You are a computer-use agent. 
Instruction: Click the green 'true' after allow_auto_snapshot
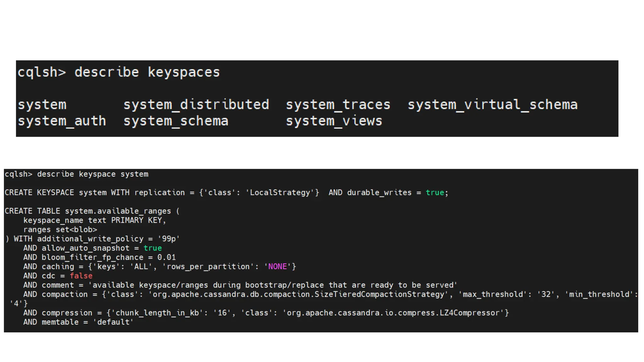(153, 248)
